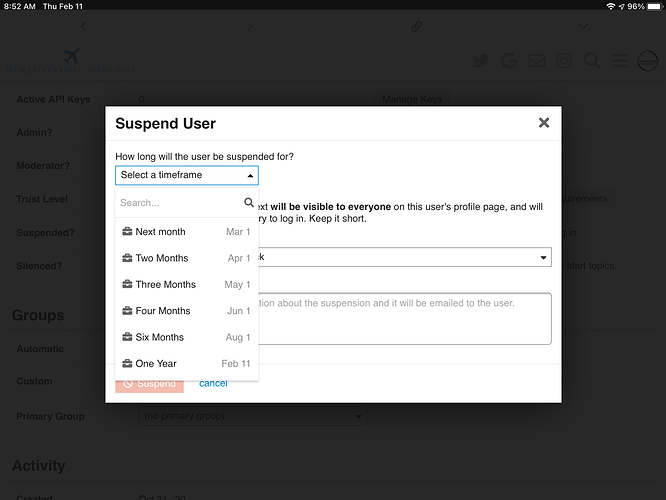Go forward with the browser forward arrow
This screenshot has height=500, width=666.
[x=250, y=27]
